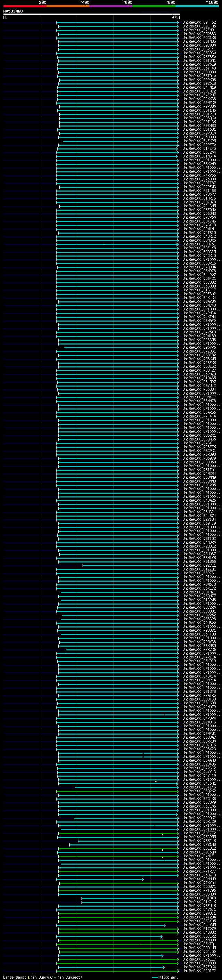Select the UniRef100_A7REW3 label
The height and width of the screenshot is (980, 222).
click(199, 187)
